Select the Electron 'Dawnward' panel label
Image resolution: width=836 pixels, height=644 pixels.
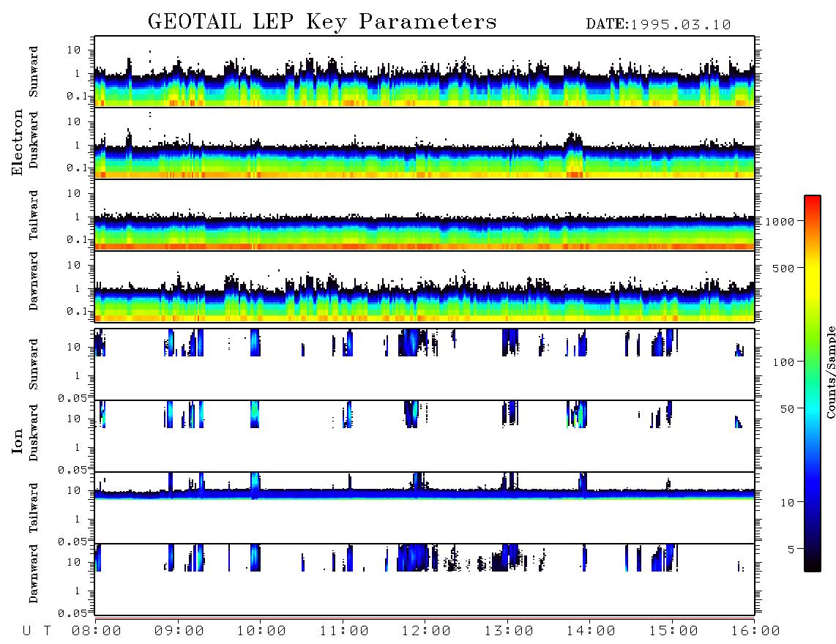click(x=34, y=281)
